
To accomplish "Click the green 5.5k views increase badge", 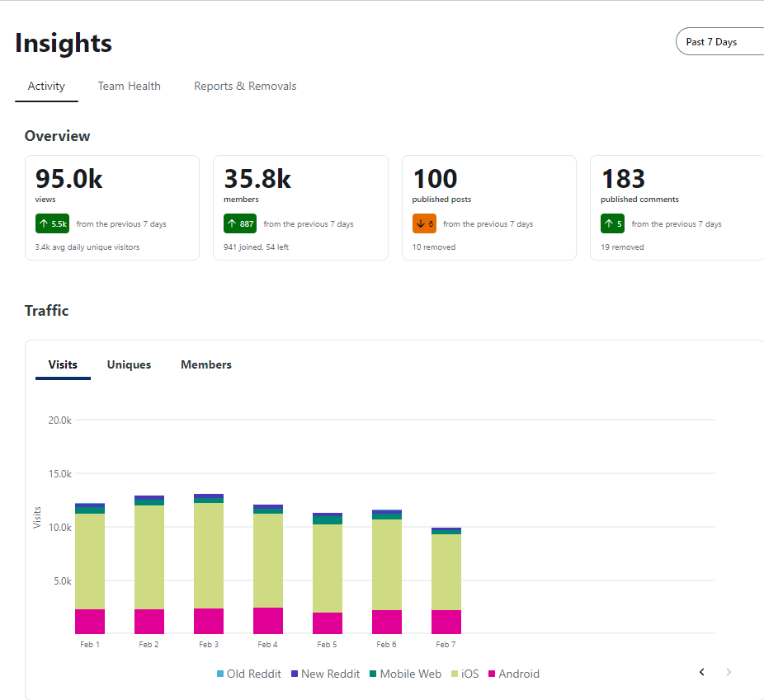I will (x=52, y=224).
